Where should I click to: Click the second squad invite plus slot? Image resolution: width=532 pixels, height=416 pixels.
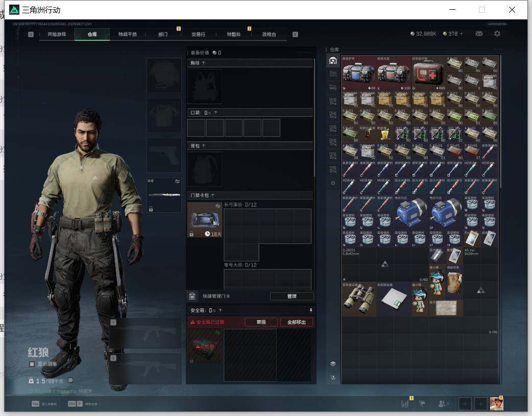[480, 404]
